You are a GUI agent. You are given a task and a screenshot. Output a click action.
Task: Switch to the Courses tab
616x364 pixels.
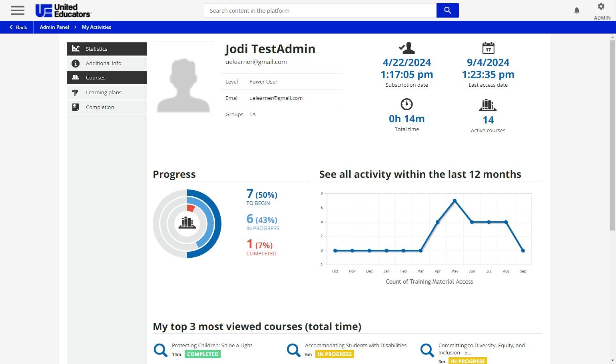click(x=107, y=78)
